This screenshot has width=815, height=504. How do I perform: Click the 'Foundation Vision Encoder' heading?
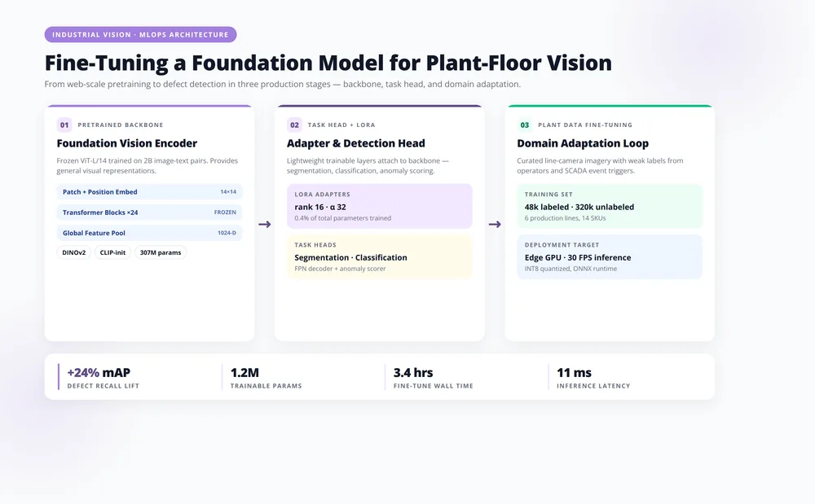[x=127, y=143]
